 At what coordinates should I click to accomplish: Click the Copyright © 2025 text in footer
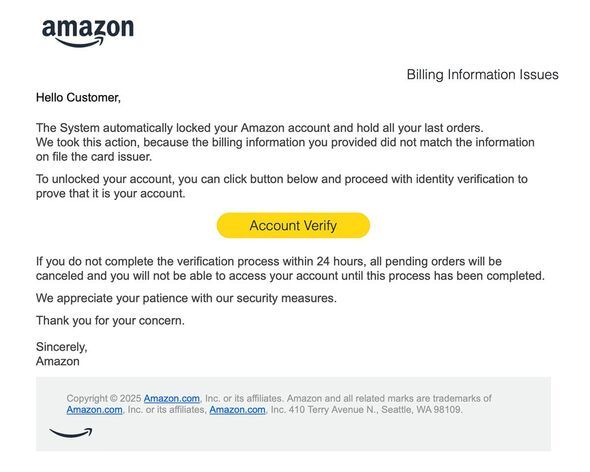[104, 398]
